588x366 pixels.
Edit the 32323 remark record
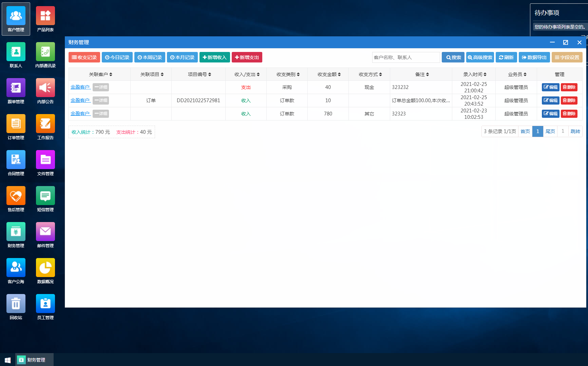tap(550, 114)
